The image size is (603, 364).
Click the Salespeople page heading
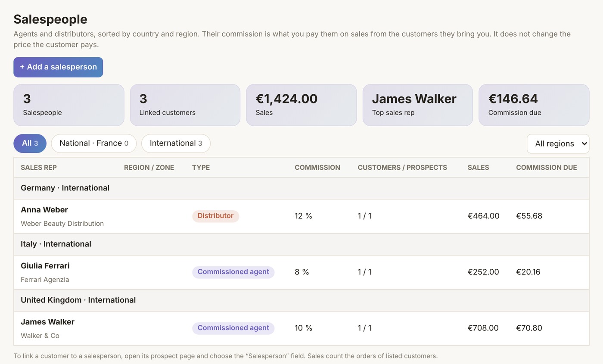(50, 19)
